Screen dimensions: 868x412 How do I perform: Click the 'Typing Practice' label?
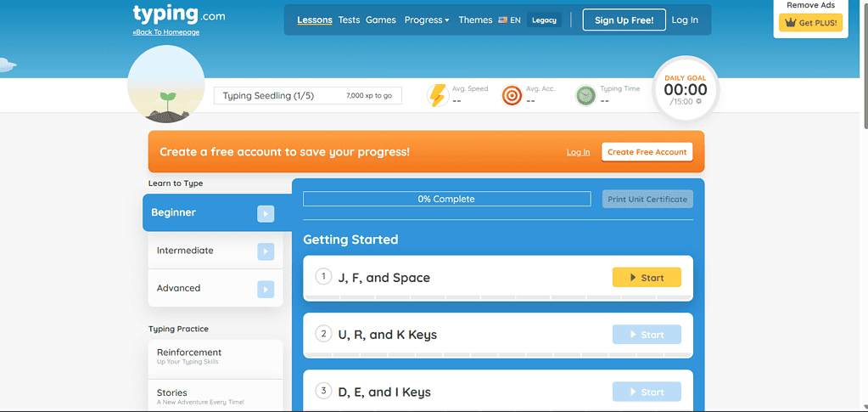(178, 329)
